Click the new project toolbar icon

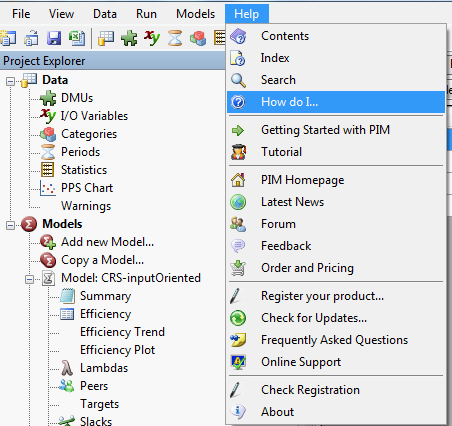8,38
